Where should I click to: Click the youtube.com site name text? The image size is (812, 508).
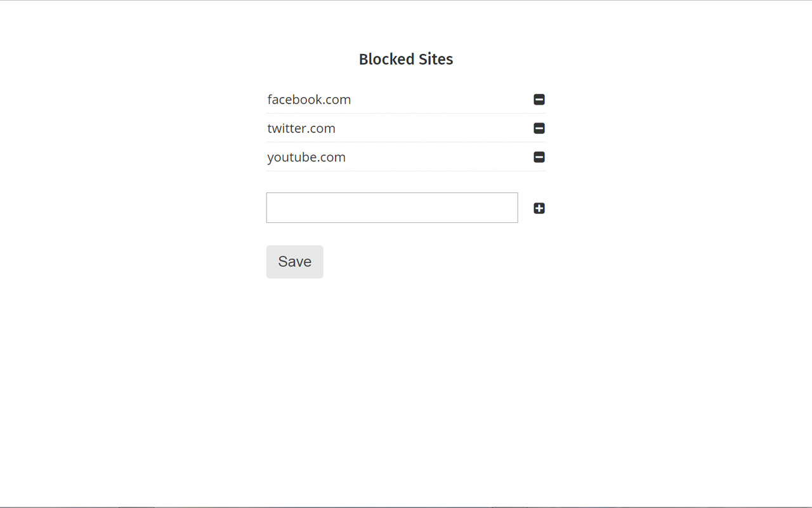pyautogui.click(x=306, y=157)
